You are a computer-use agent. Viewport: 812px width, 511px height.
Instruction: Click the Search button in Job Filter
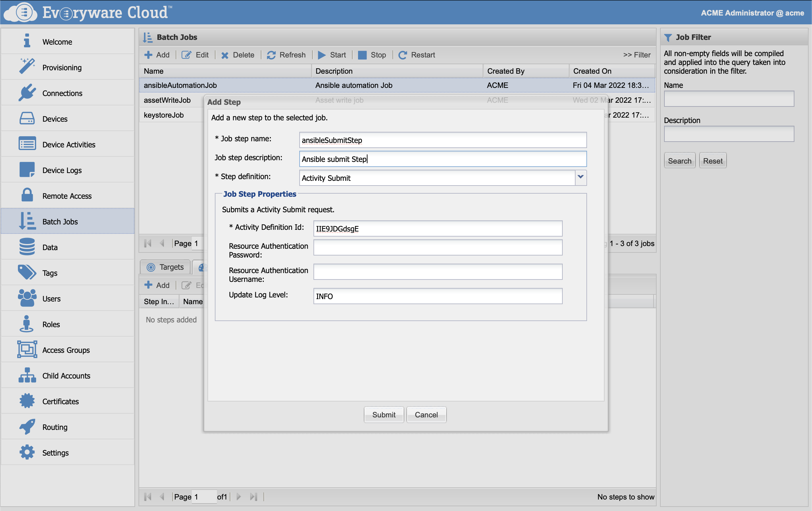679,161
